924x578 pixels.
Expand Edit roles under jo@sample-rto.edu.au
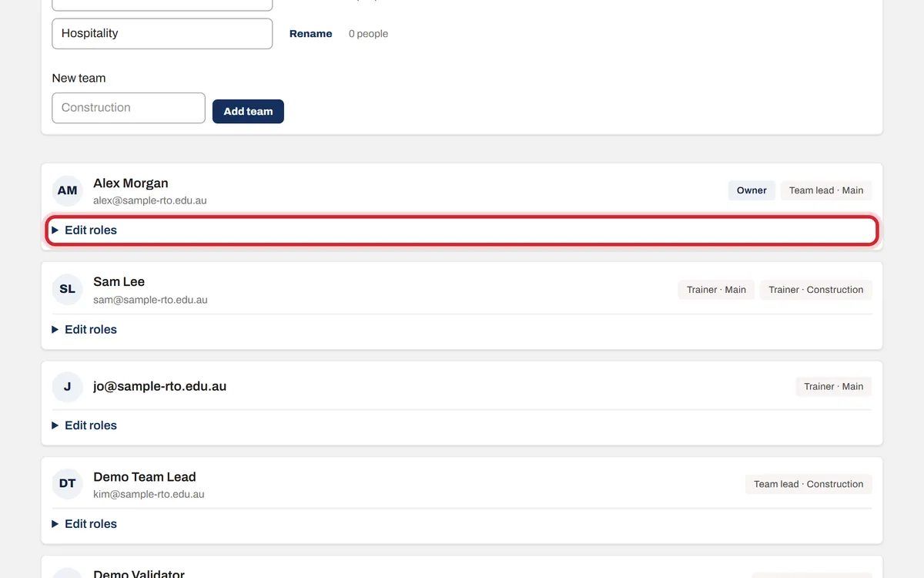click(x=462, y=425)
